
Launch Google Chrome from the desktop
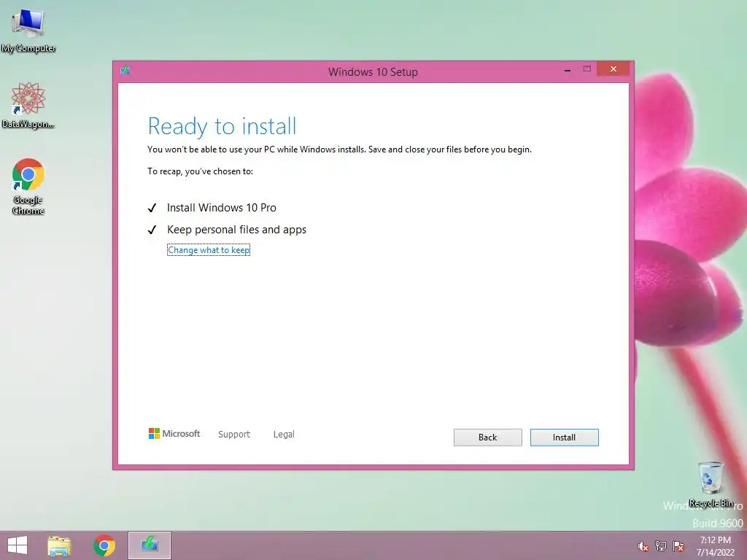coord(28,186)
